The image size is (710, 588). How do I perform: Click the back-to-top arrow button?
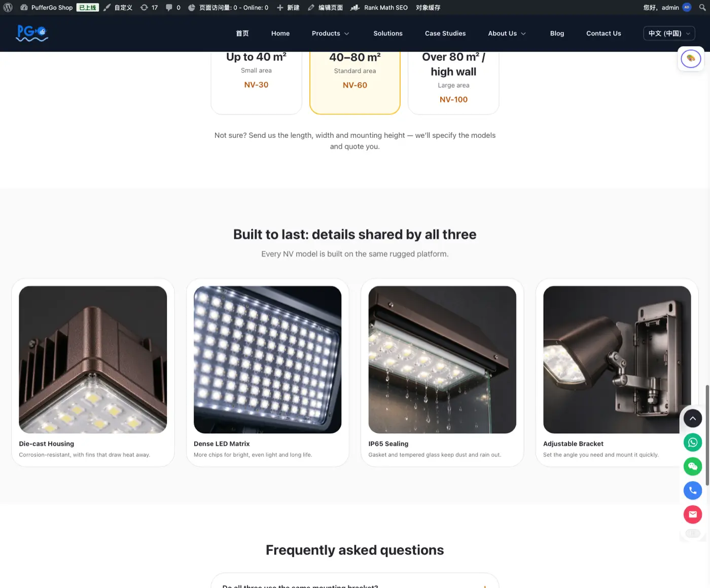[693, 418]
